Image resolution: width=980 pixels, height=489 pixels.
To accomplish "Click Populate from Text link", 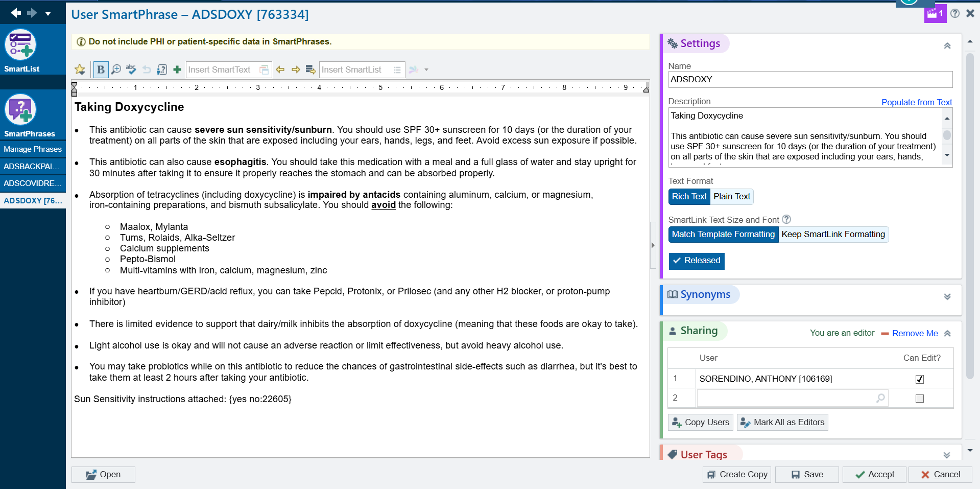I will [917, 102].
